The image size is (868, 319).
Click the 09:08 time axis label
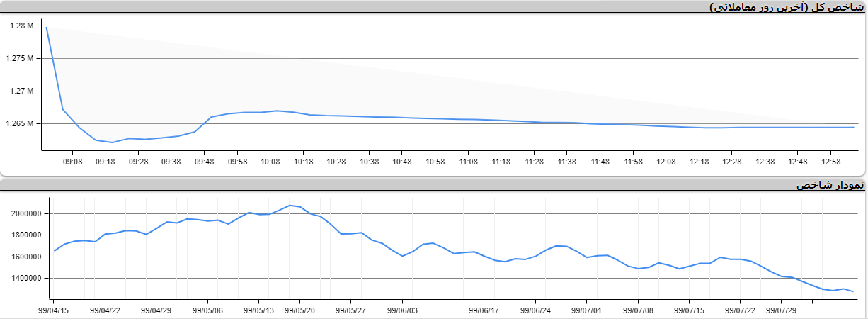pos(72,162)
